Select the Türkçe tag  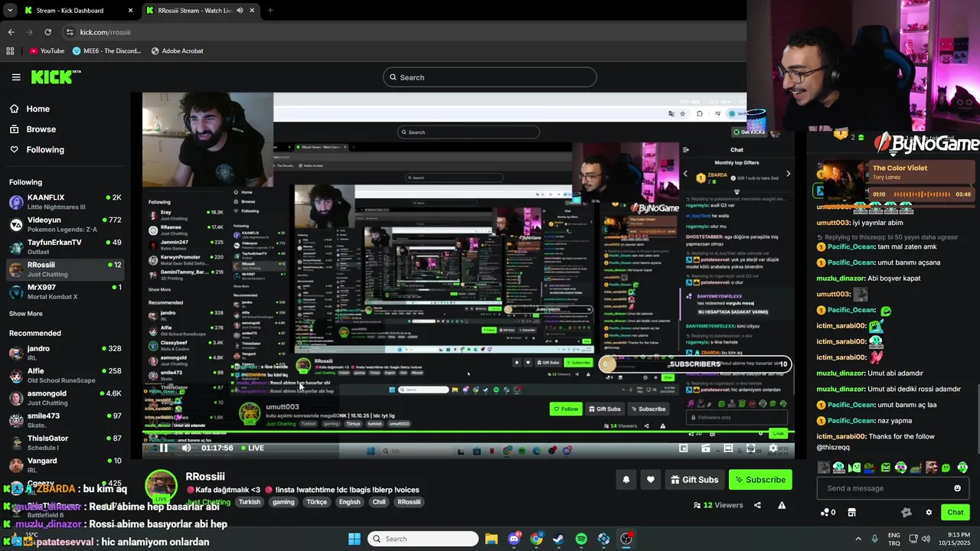tap(317, 502)
